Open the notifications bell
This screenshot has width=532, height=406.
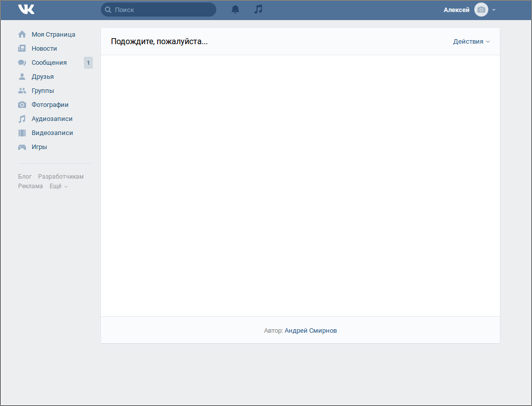(235, 10)
